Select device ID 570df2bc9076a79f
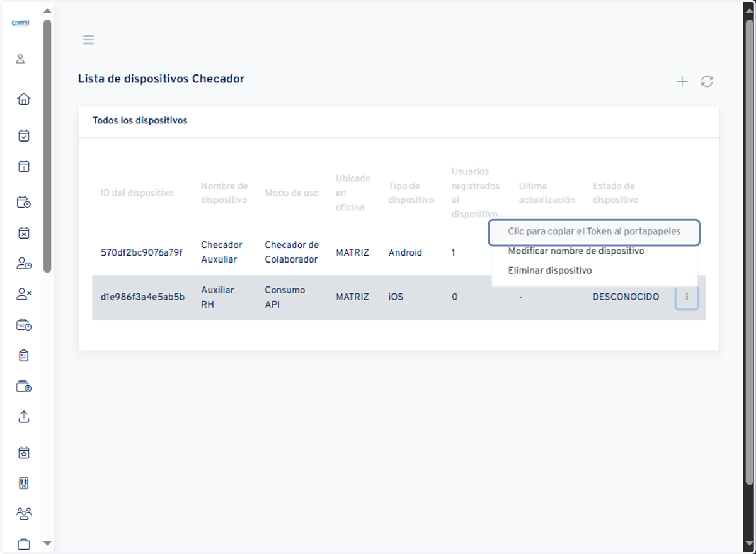This screenshot has height=554, width=756. point(142,252)
